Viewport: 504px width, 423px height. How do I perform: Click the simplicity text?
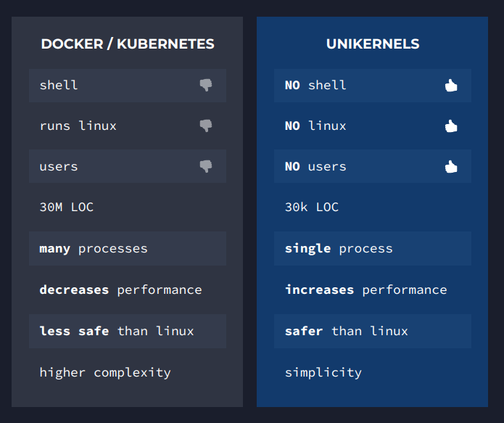[323, 373]
